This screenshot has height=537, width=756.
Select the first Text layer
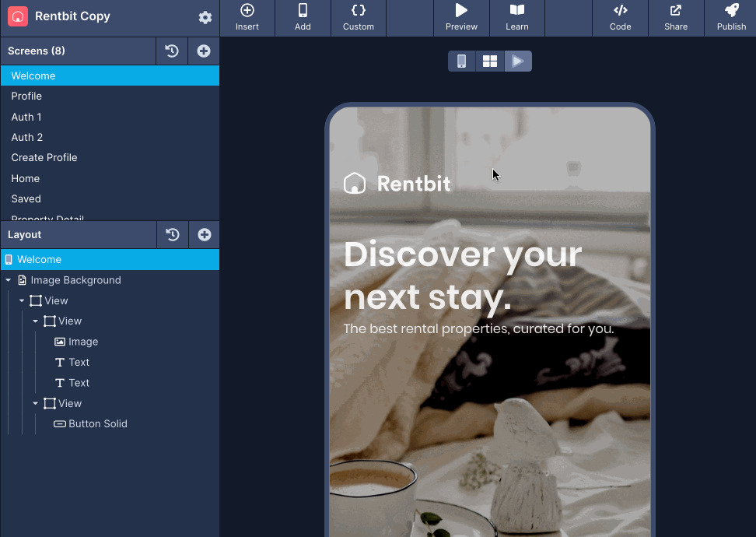pyautogui.click(x=79, y=363)
